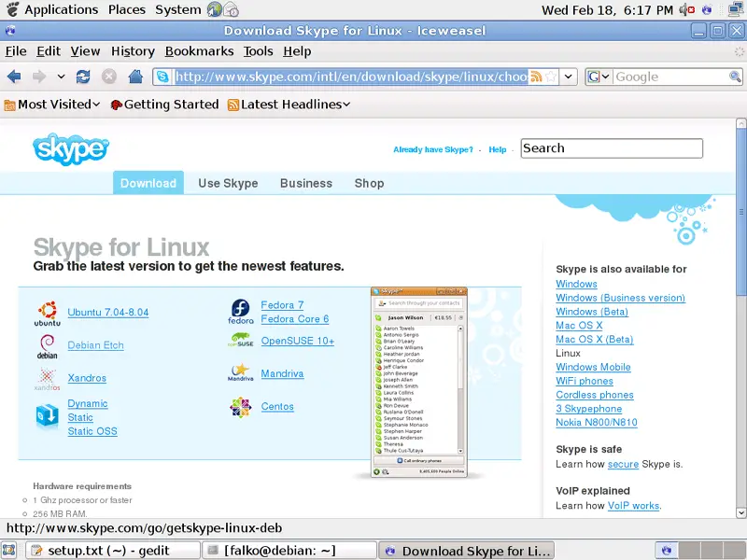Open the search engine selector dropdown
This screenshot has width=747, height=560.
(599, 77)
